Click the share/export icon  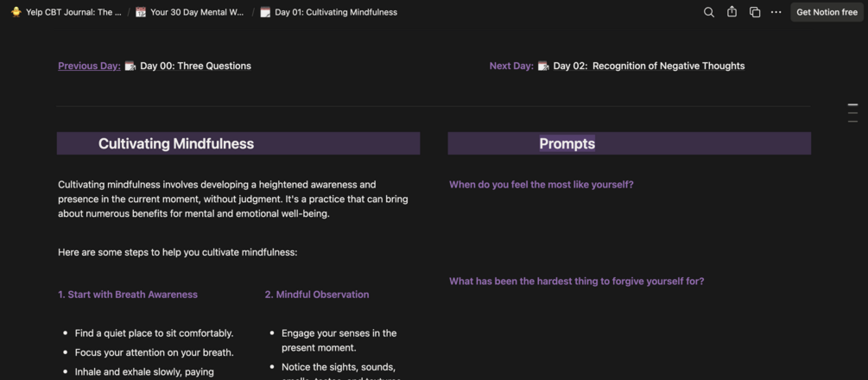click(732, 12)
